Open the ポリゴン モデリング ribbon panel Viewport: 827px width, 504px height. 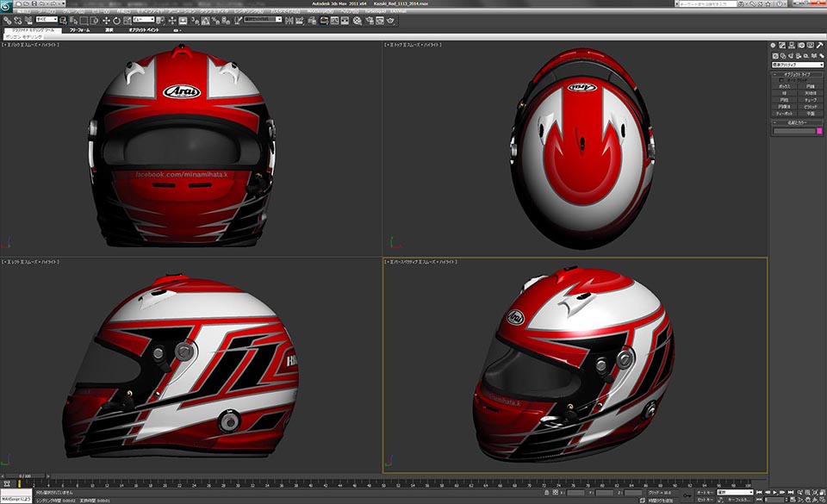coord(23,37)
